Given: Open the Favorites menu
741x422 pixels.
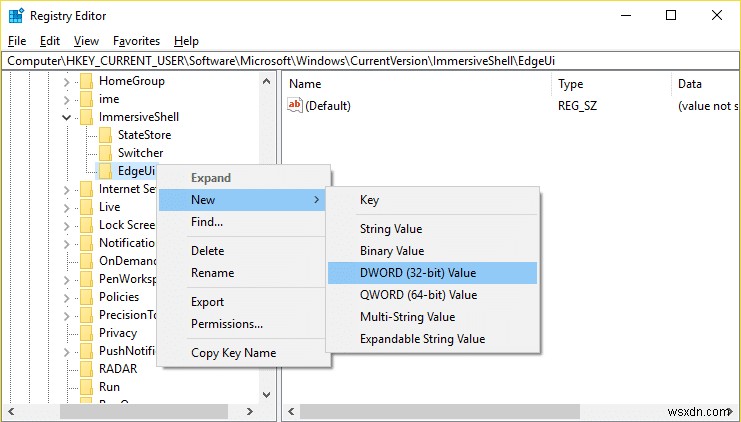Looking at the screenshot, I should click(x=136, y=41).
